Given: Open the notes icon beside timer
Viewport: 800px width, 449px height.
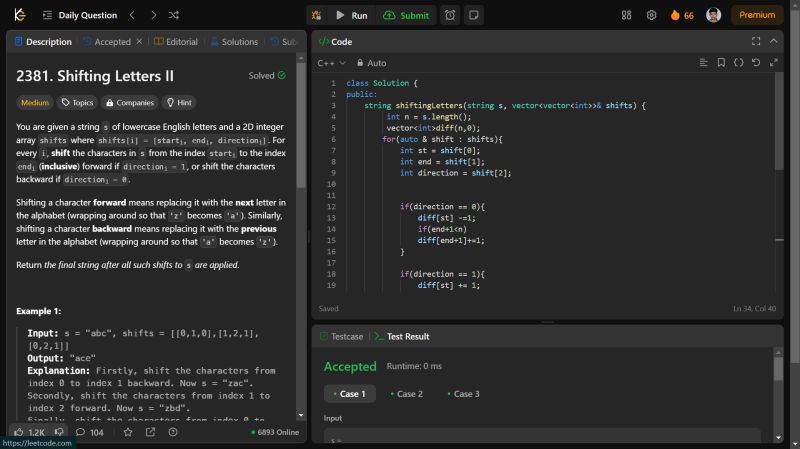Looking at the screenshot, I should pos(473,15).
